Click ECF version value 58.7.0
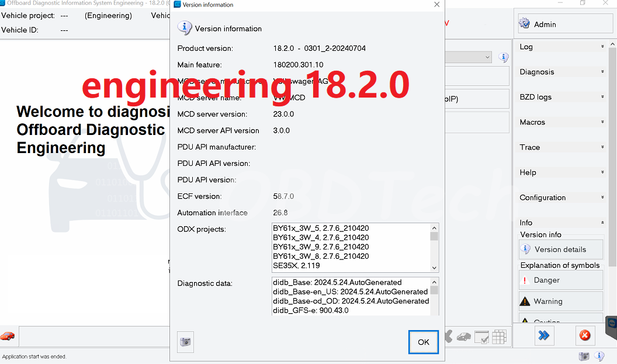Viewport: 617px width, 364px height. pos(283,196)
